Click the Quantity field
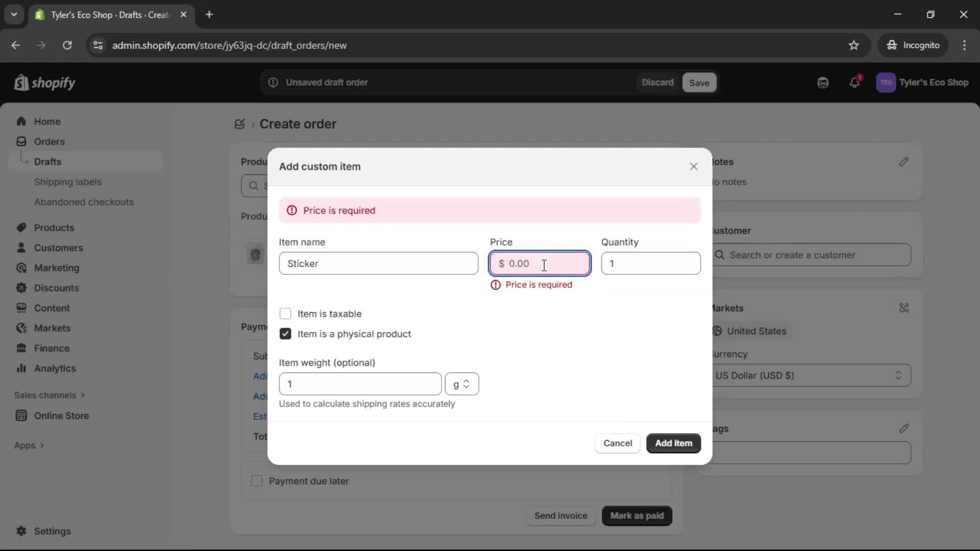Image resolution: width=980 pixels, height=551 pixels. click(651, 264)
